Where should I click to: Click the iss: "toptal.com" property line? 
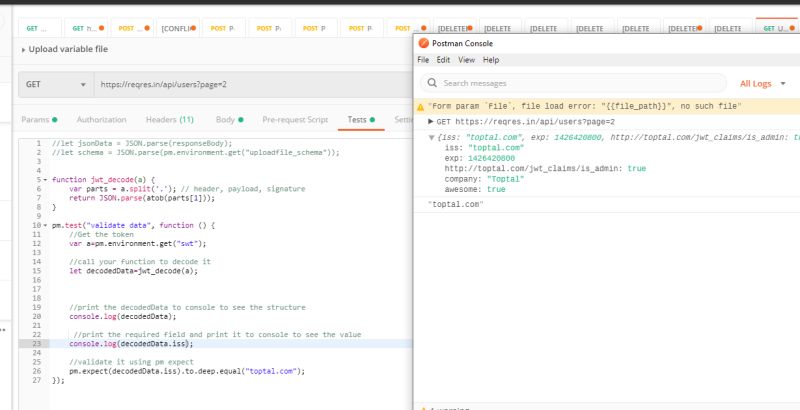pyautogui.click(x=484, y=148)
